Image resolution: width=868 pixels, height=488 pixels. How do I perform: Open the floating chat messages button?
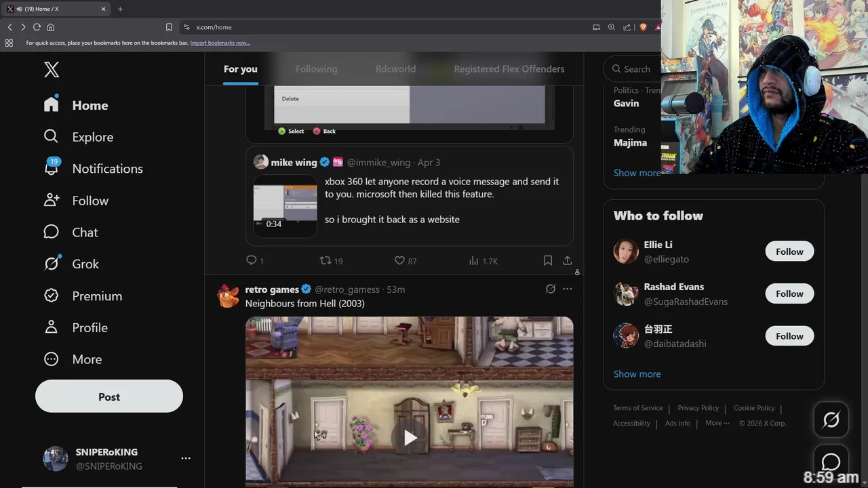click(831, 462)
